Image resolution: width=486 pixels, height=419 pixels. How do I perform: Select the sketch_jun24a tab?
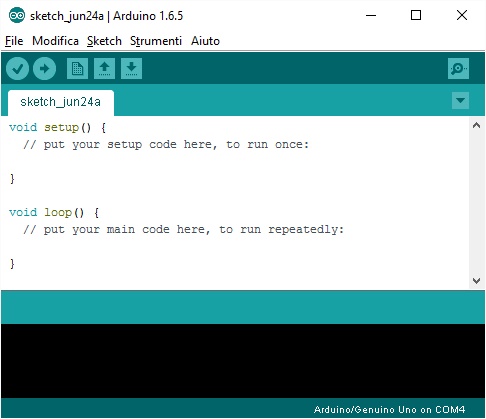click(x=60, y=102)
